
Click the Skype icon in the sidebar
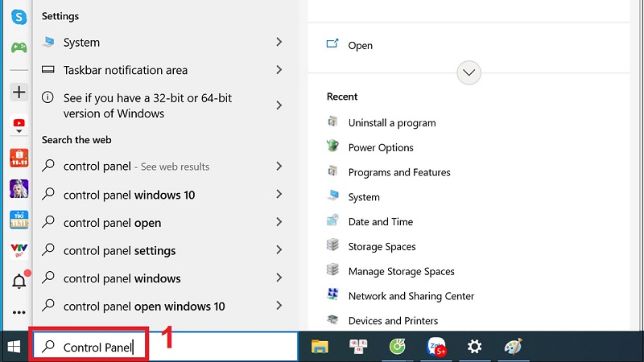[x=18, y=15]
